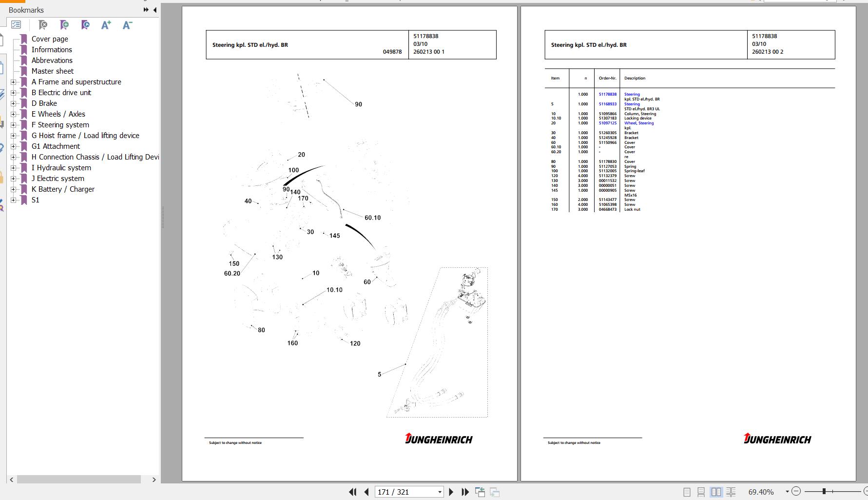Expand the S1 bookmark node
Viewport: 868px width, 500px height.
click(13, 200)
